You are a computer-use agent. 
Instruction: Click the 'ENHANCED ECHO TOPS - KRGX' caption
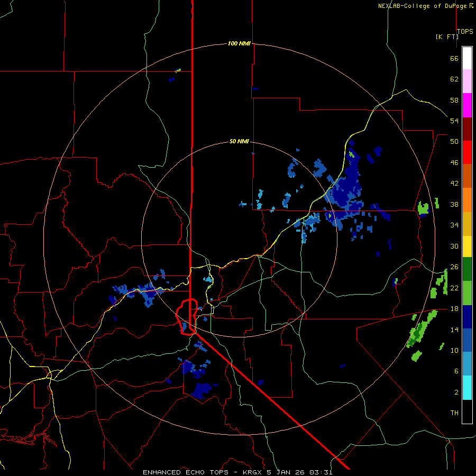pyautogui.click(x=202, y=472)
